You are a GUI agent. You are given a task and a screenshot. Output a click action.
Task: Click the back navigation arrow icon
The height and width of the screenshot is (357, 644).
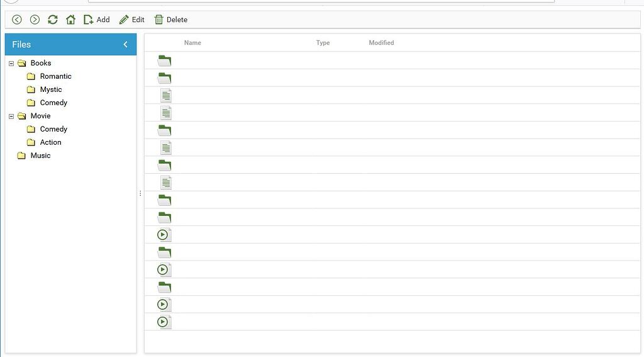pyautogui.click(x=17, y=20)
